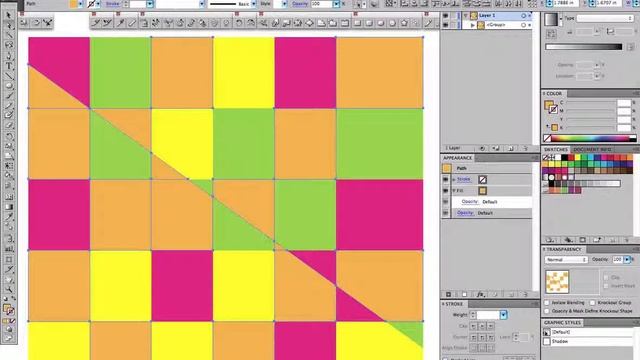Select the Rotate tool

click(x=9, y=136)
